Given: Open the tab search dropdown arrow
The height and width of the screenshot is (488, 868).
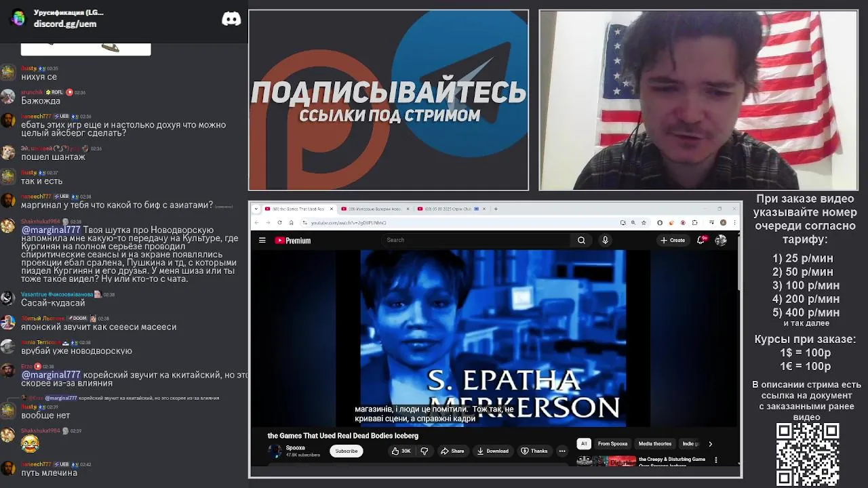Looking at the screenshot, I should click(256, 209).
